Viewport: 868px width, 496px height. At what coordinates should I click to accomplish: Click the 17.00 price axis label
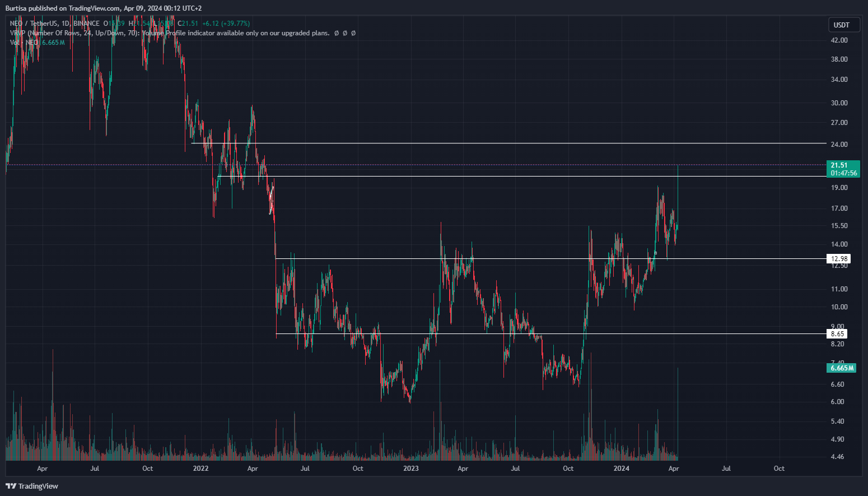click(839, 208)
